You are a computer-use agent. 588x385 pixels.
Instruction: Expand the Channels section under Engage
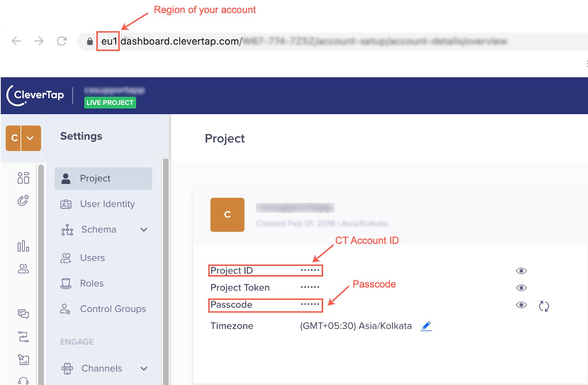(144, 368)
